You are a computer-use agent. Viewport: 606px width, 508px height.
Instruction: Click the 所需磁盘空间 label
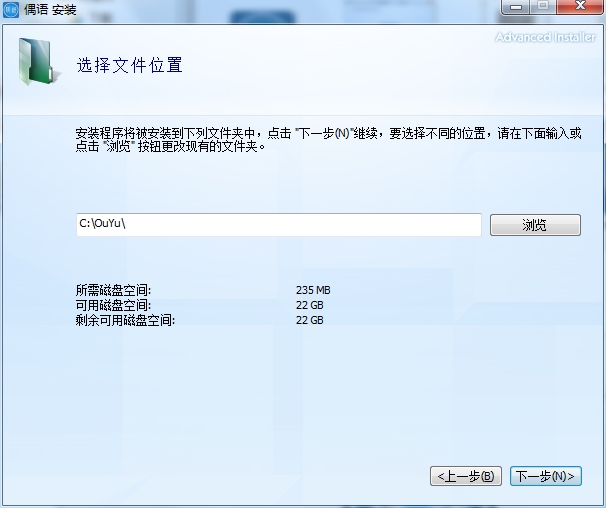coord(113,290)
